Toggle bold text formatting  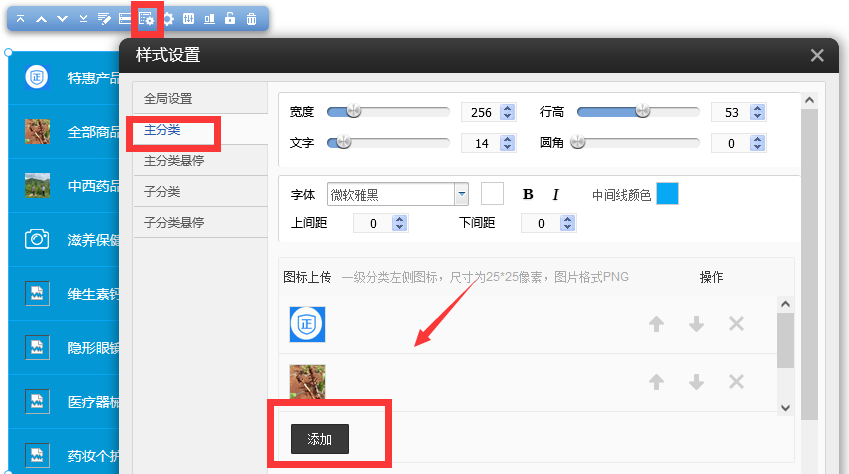528,194
